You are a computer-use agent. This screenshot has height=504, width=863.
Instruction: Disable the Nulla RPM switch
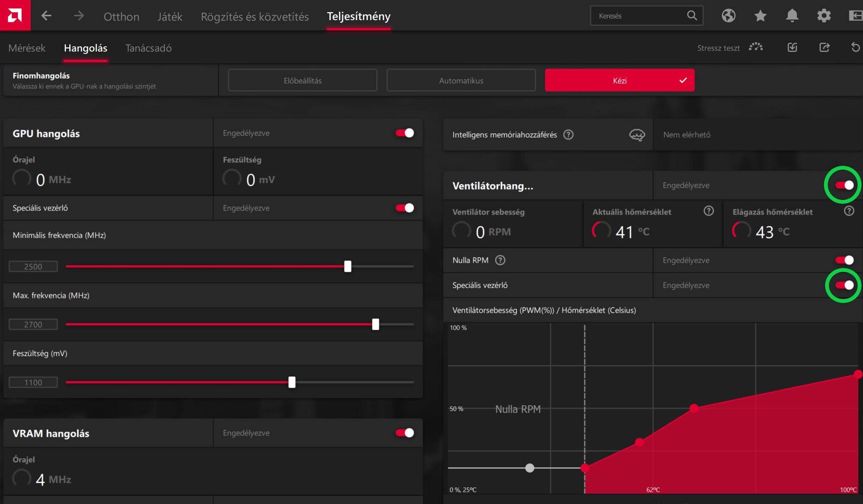[844, 260]
